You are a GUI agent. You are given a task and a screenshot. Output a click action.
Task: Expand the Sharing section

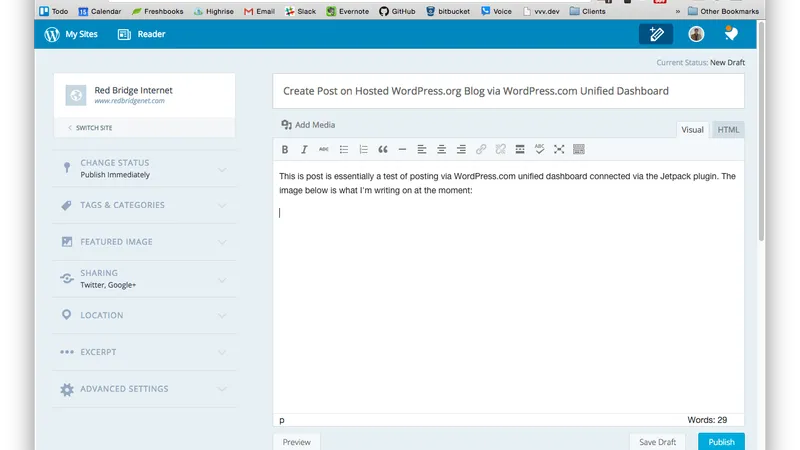point(144,279)
